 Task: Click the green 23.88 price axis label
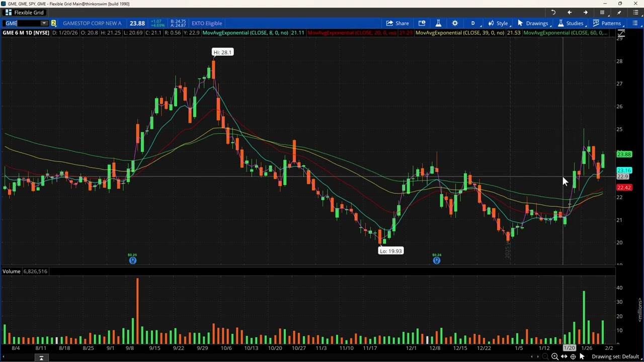624,154
